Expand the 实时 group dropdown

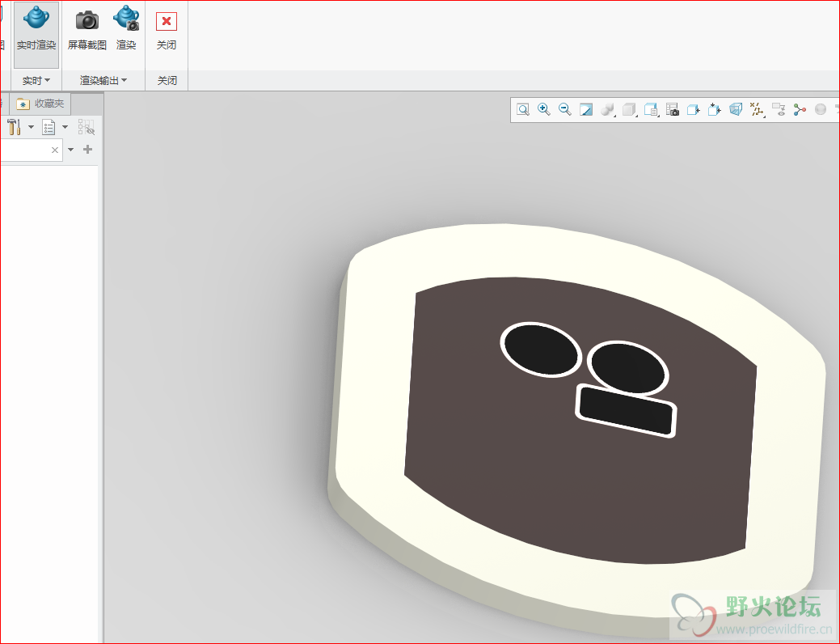pyautogui.click(x=36, y=80)
